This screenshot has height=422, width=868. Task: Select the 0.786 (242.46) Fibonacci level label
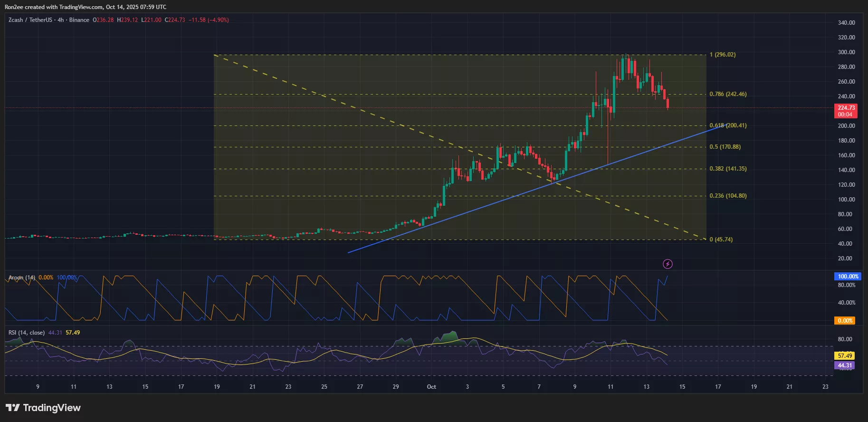(x=728, y=94)
